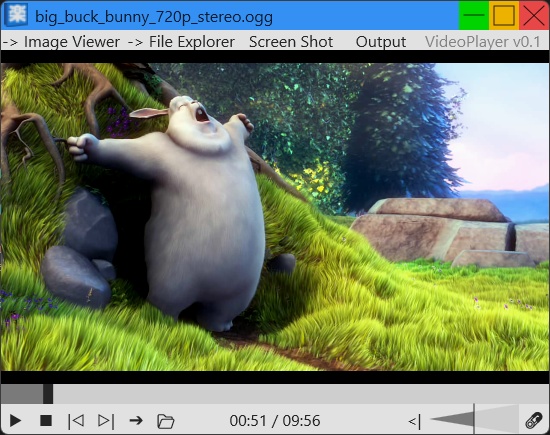Seek within the video progress bar
The image size is (550, 435).
[275, 394]
